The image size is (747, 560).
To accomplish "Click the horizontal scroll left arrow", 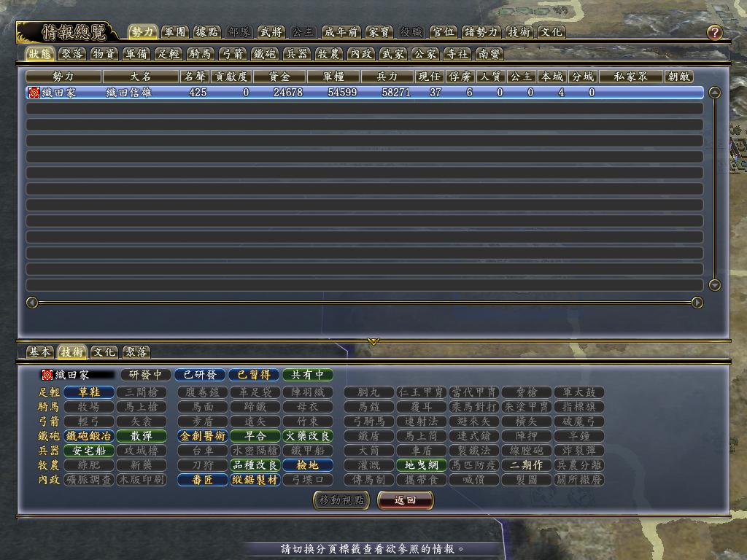I will pyautogui.click(x=32, y=303).
